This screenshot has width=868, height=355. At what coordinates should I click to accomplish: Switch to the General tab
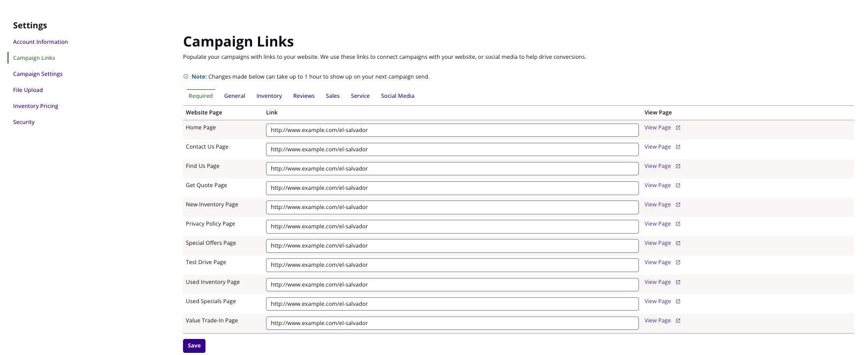[x=234, y=96]
